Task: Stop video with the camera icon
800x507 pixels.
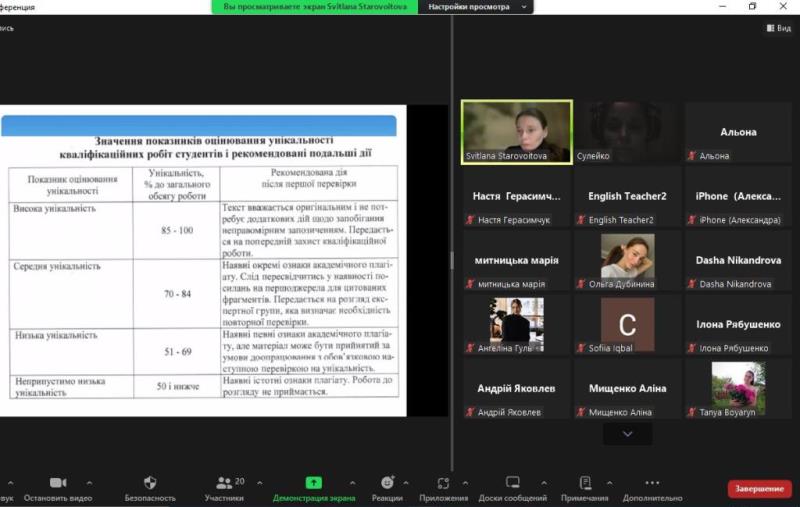Action: (58, 483)
